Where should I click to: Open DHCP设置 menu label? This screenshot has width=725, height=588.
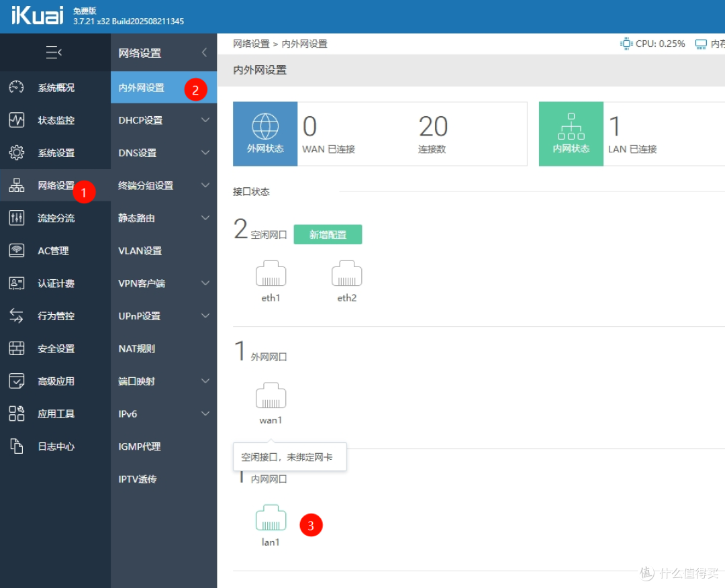tap(140, 120)
